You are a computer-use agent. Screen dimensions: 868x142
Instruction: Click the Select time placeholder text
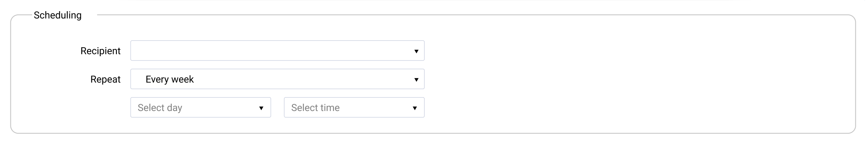315,108
